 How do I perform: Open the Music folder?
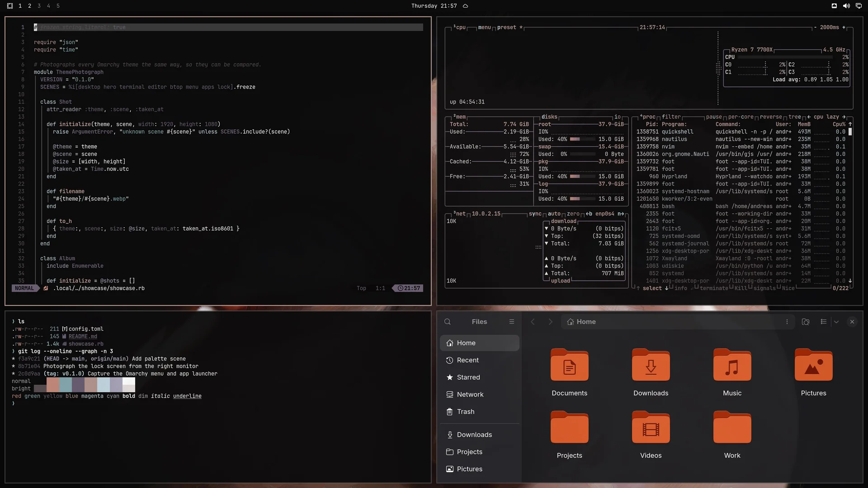732,373
